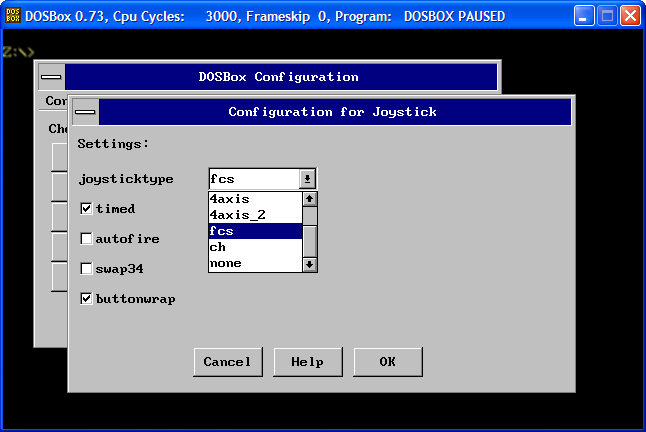Open DOSBox Configuration window system menu icon
Viewport: 646px width, 432px height.
pyautogui.click(x=51, y=77)
